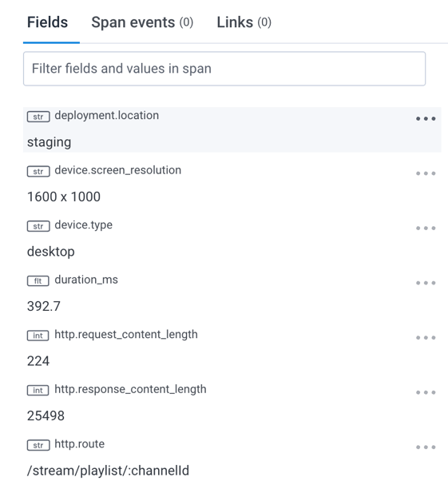Switch to the Links tab
Viewport: 448px width, 489px height.
click(x=244, y=22)
